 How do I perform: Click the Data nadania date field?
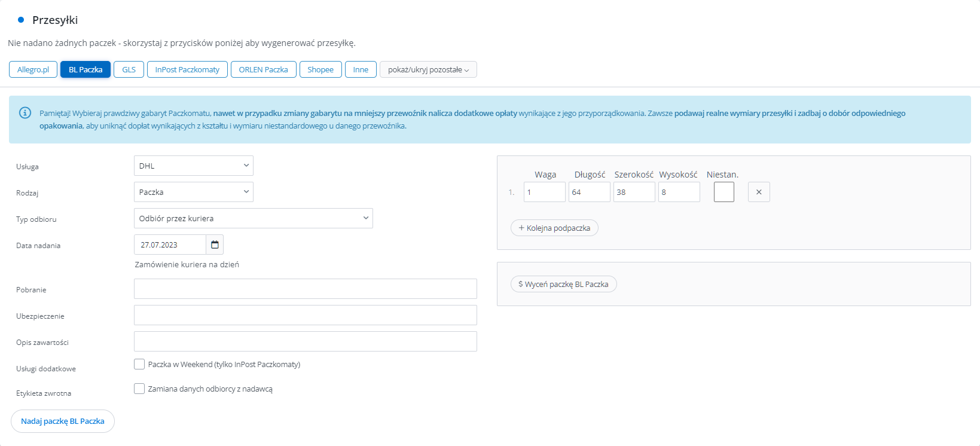pos(170,245)
